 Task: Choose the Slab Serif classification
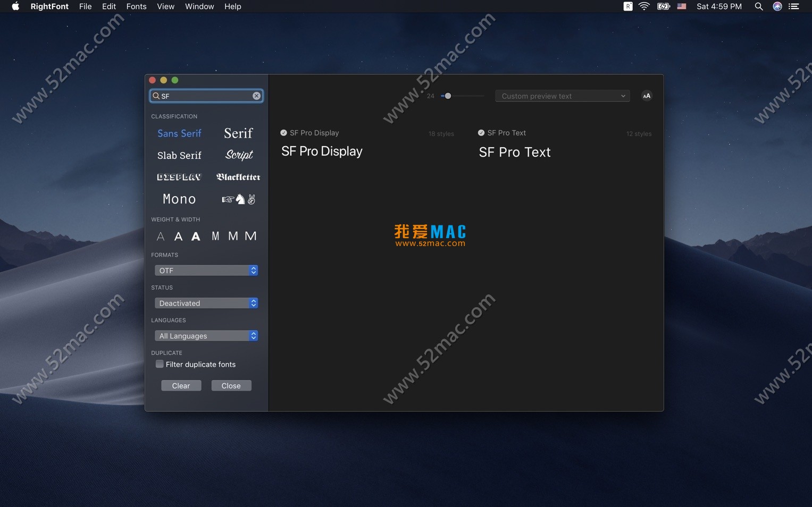[179, 155]
